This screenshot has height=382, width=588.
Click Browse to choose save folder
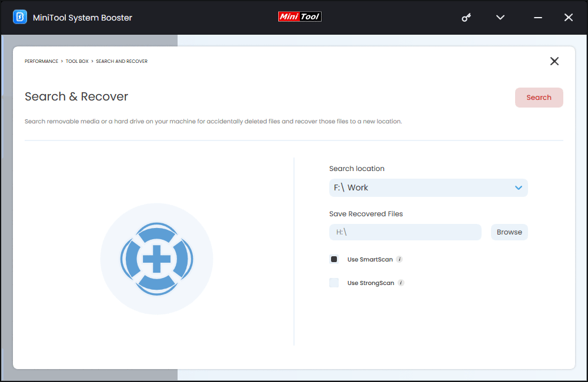point(509,232)
